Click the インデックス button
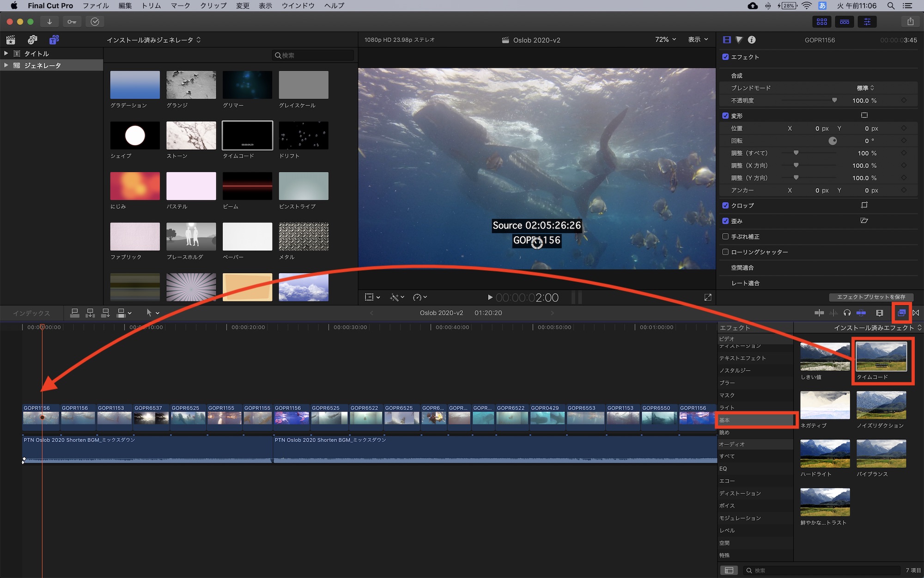This screenshot has height=578, width=924. click(31, 313)
